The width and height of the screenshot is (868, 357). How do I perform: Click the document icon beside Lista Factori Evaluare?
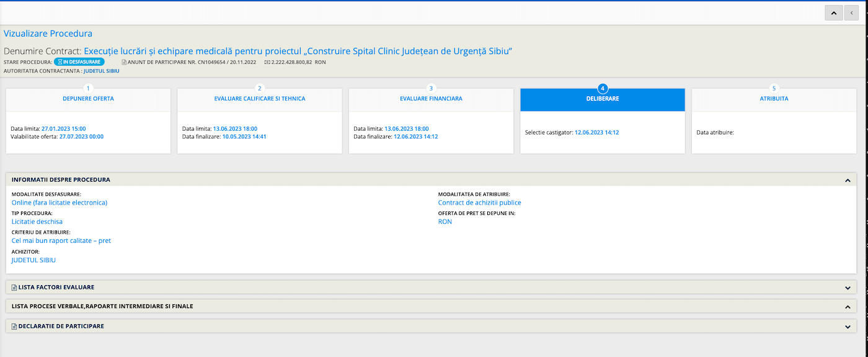(14, 287)
